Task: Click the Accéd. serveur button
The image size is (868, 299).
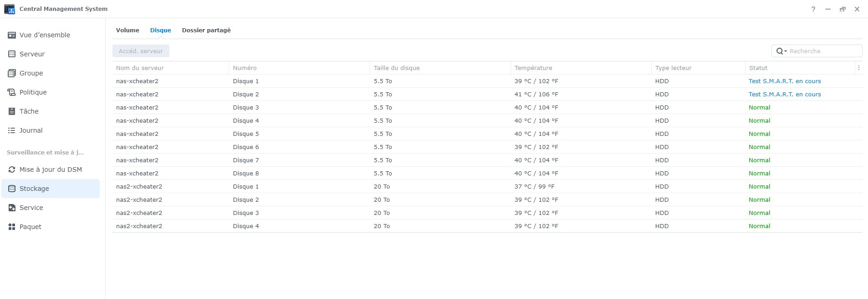Action: click(141, 51)
